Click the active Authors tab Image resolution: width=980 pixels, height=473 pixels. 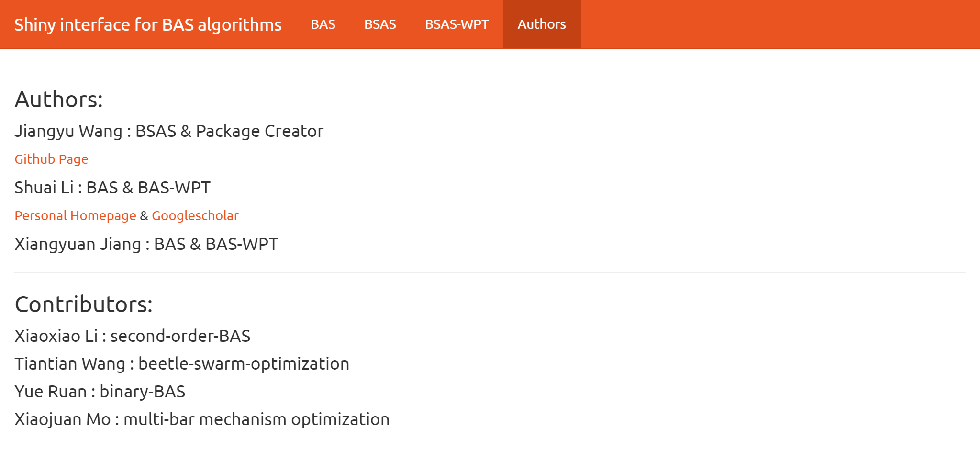(542, 24)
